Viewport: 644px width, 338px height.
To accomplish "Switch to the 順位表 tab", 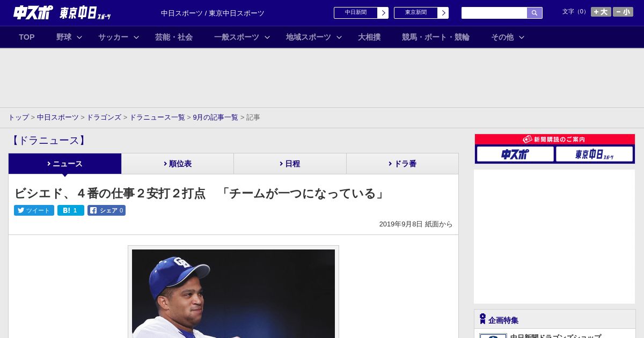I will click(x=178, y=164).
